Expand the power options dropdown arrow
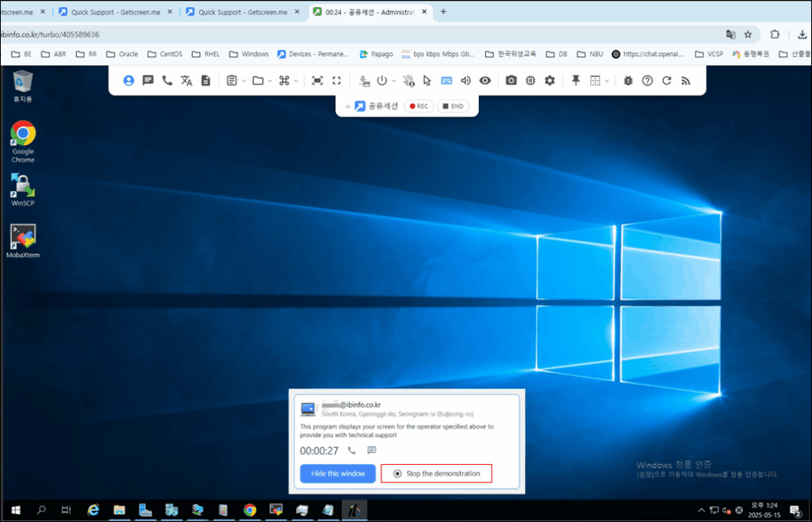Viewport: 812px width, 522px height. click(x=393, y=81)
